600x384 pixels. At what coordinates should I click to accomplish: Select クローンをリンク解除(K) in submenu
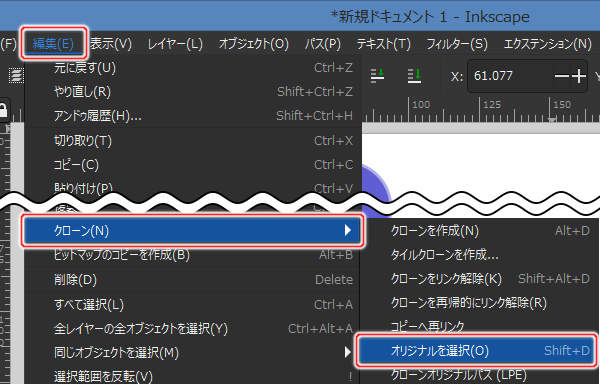tap(479, 279)
